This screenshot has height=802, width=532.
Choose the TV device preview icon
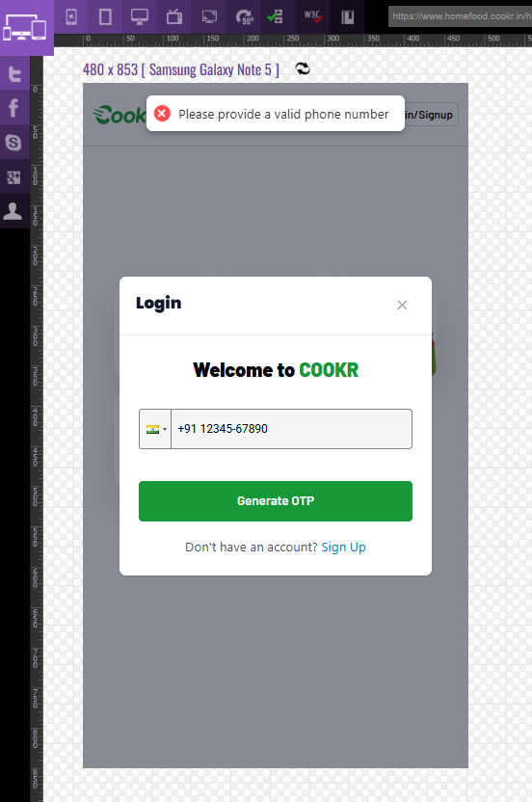coord(174,17)
